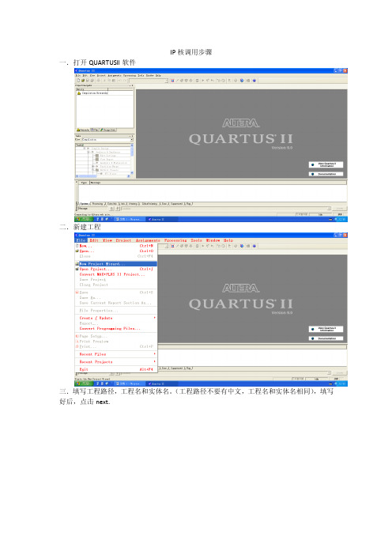Choose Open... in lower File menu

pos(116,251)
